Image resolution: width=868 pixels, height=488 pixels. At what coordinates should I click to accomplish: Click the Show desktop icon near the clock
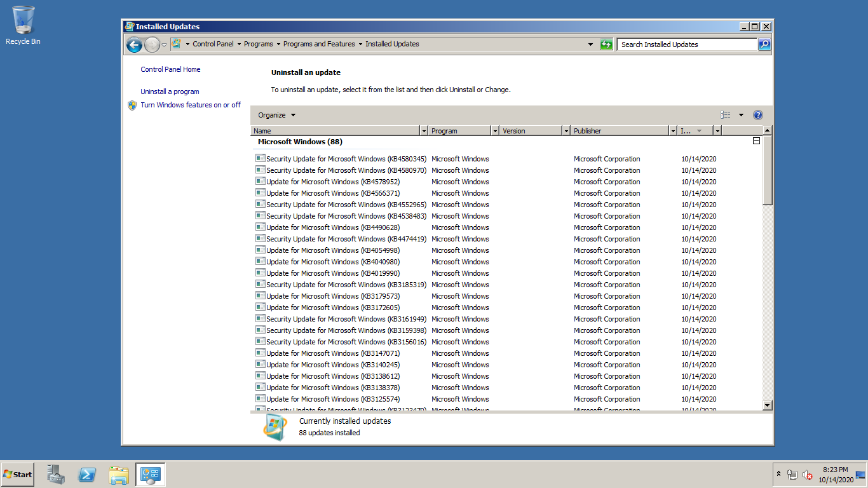pos(860,475)
